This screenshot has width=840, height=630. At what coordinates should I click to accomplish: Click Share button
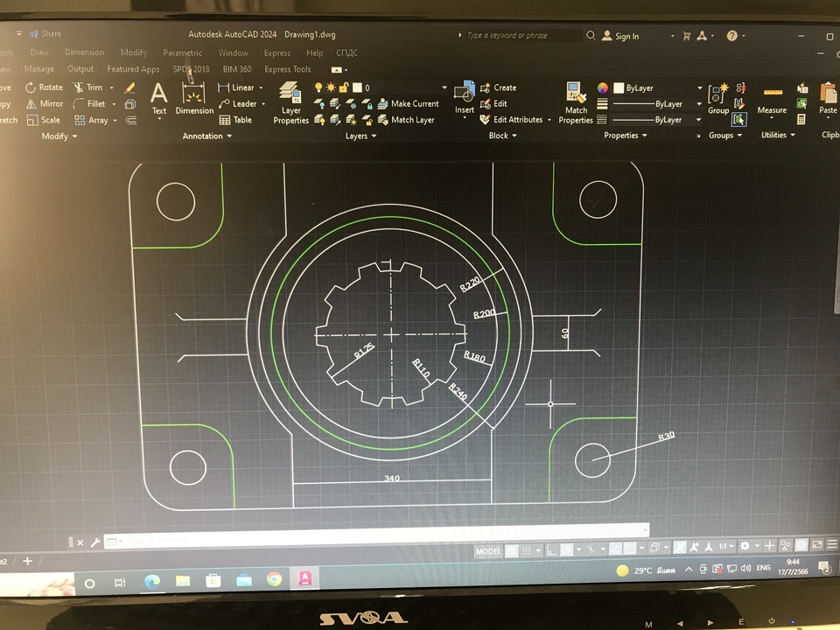45,34
